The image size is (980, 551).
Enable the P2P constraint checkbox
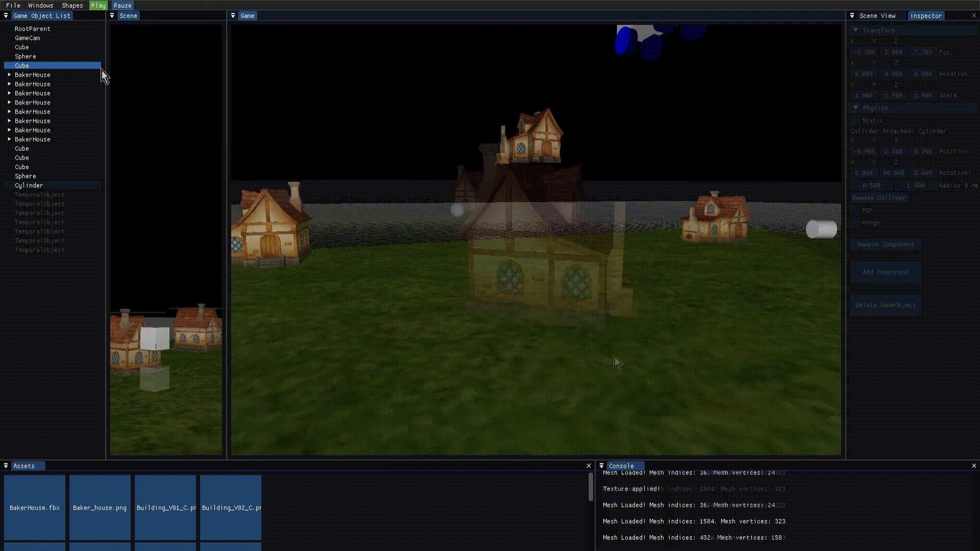(x=857, y=210)
